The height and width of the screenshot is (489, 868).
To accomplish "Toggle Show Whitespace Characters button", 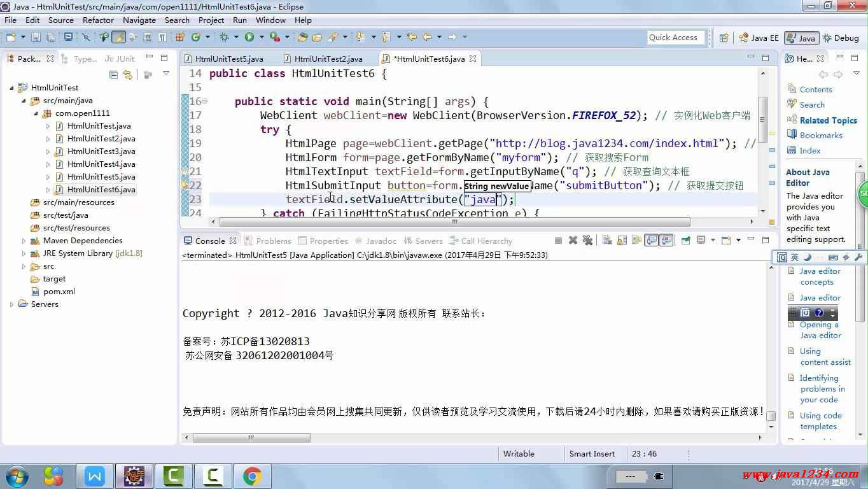I will pos(162,38).
